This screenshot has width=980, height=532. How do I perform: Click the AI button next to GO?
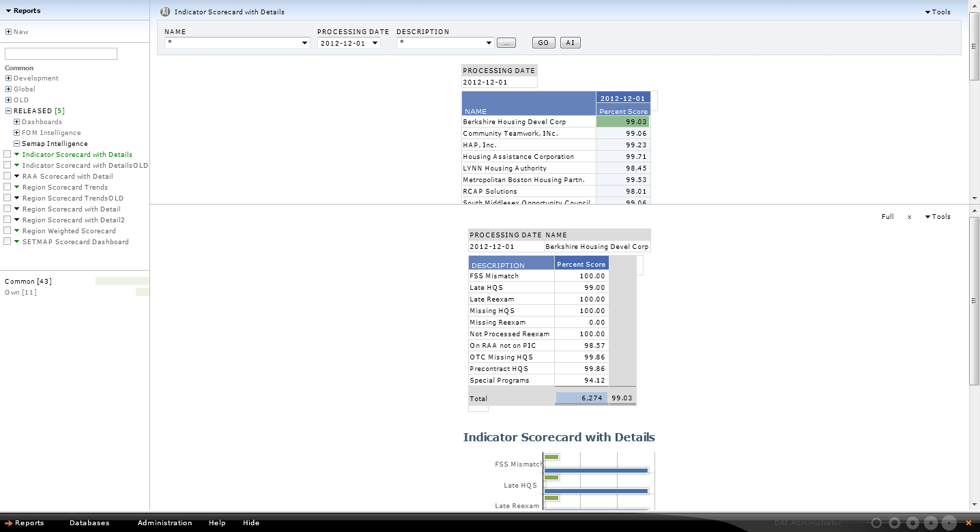coord(571,43)
